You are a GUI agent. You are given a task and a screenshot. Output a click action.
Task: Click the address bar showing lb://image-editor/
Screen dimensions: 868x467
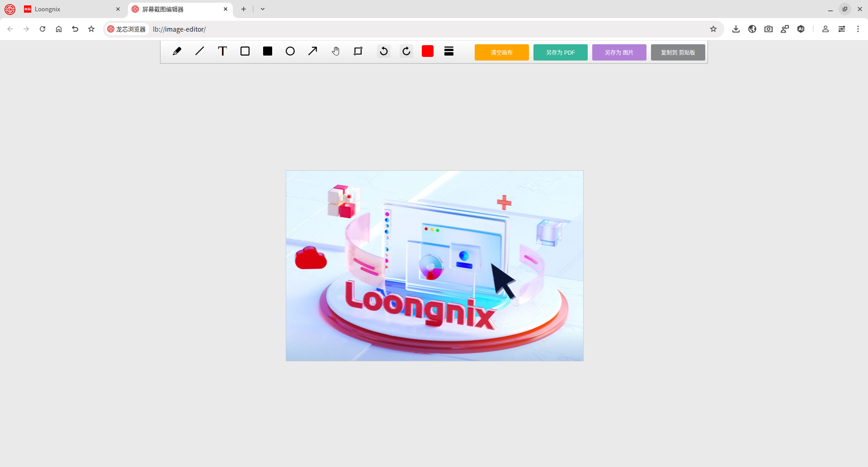[x=407, y=29]
